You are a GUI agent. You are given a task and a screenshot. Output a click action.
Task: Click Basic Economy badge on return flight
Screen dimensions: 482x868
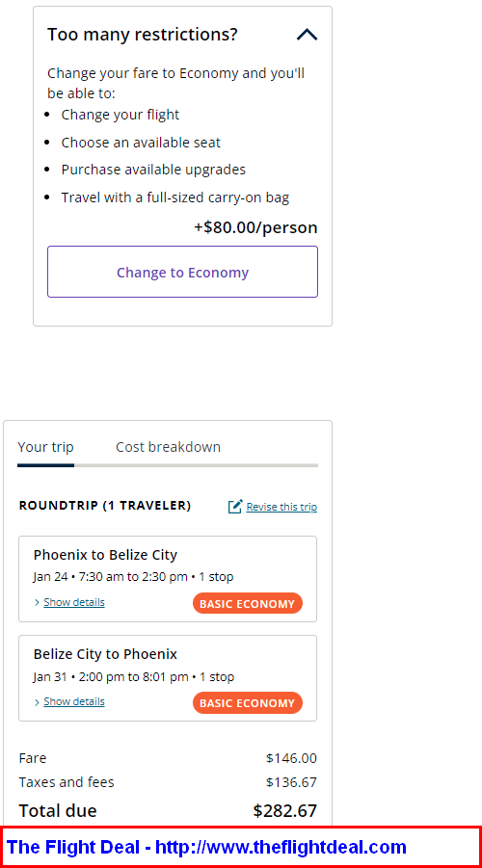248,703
